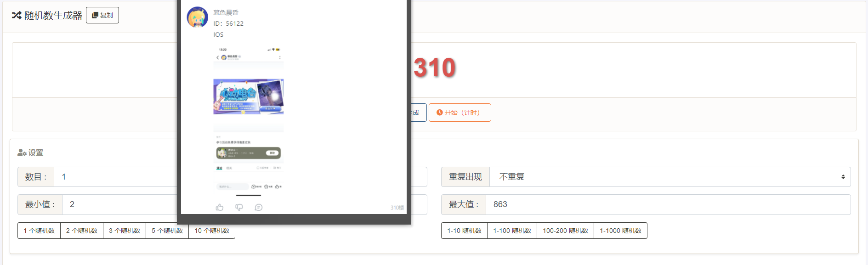This screenshot has width=868, height=265.
Task: Click the 开始（计时）button
Action: click(x=460, y=113)
